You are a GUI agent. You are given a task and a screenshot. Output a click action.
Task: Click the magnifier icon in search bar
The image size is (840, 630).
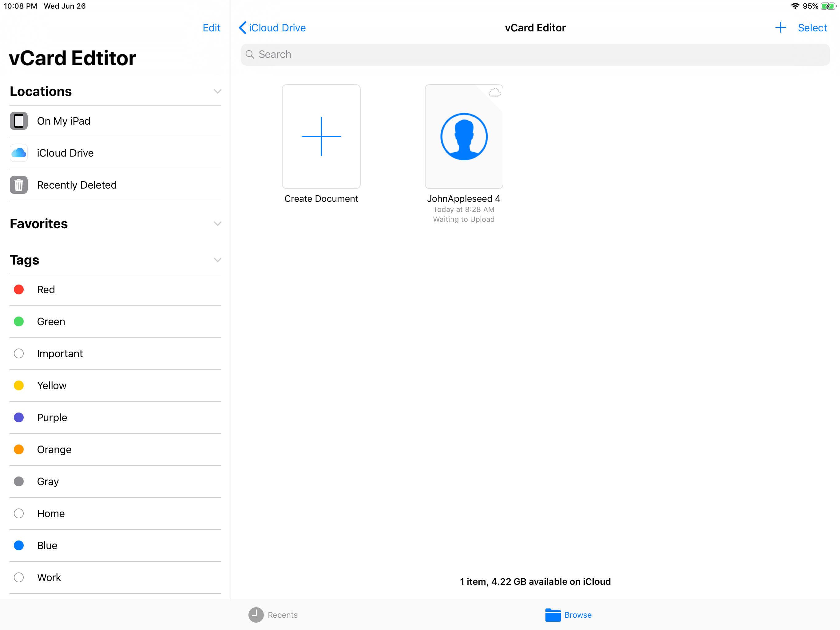tap(250, 54)
